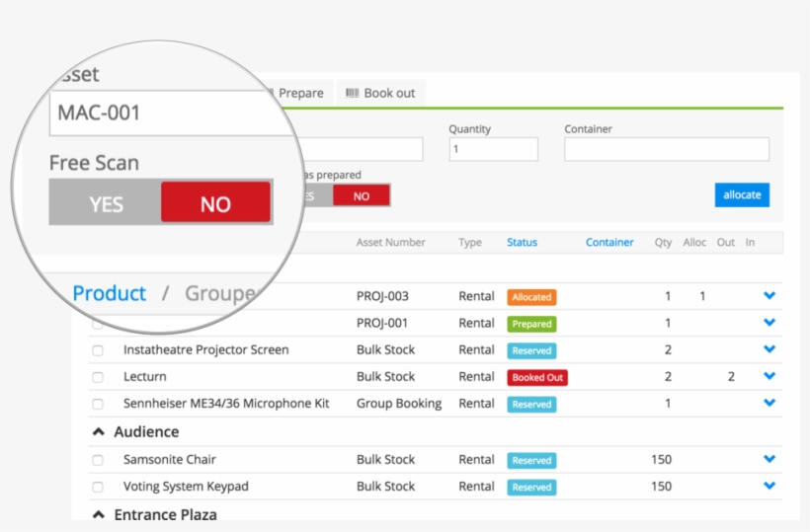This screenshot has width=810, height=532.
Task: Click the magnified MAC-001 asset field
Action: pyautogui.click(x=171, y=113)
